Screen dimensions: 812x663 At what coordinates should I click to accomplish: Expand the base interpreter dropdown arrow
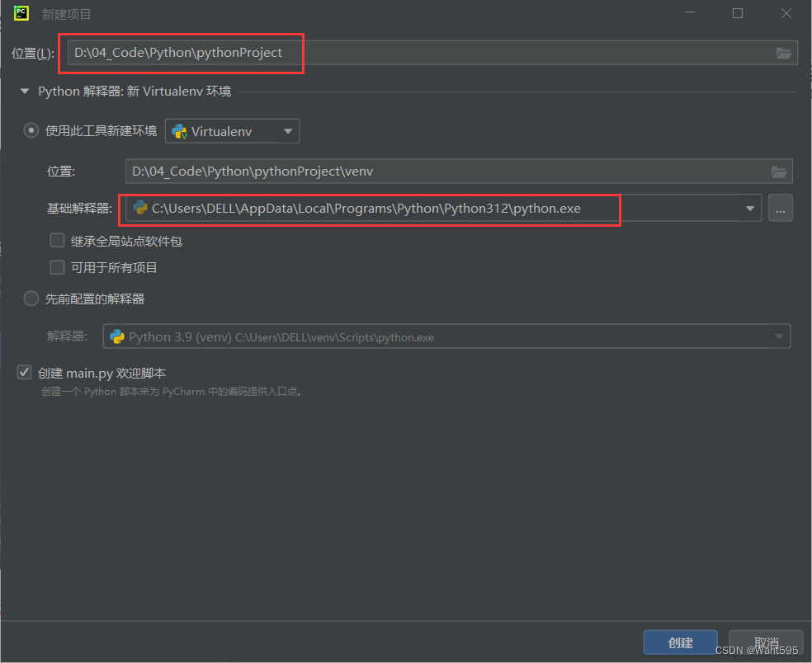coord(750,208)
